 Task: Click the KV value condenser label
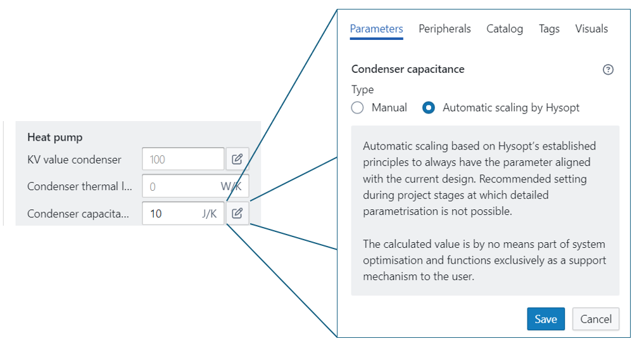74,159
